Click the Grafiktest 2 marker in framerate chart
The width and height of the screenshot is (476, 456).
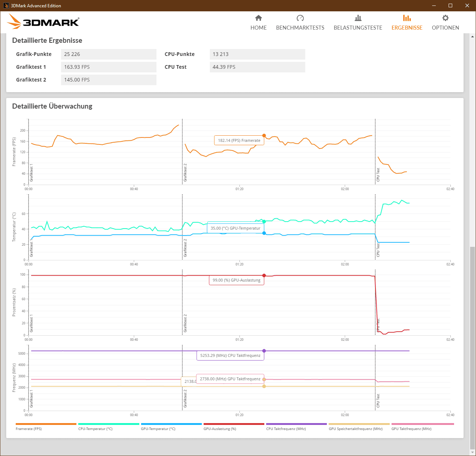pos(185,173)
